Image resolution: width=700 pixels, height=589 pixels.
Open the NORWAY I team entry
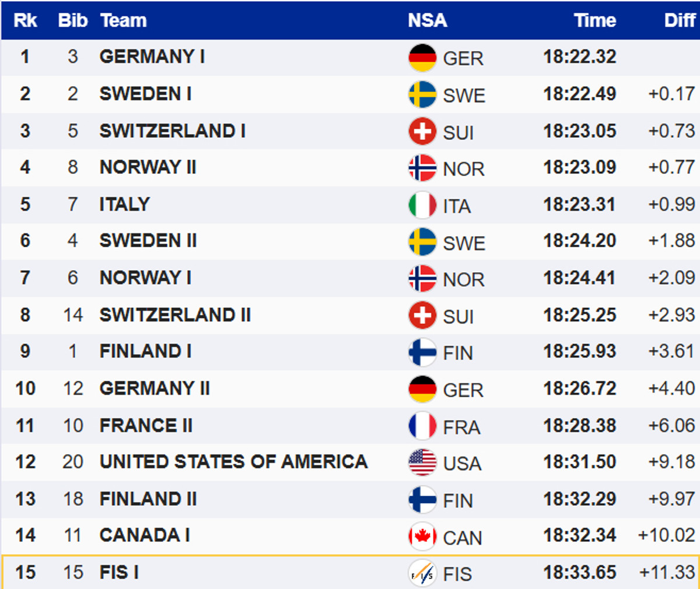pos(145,278)
